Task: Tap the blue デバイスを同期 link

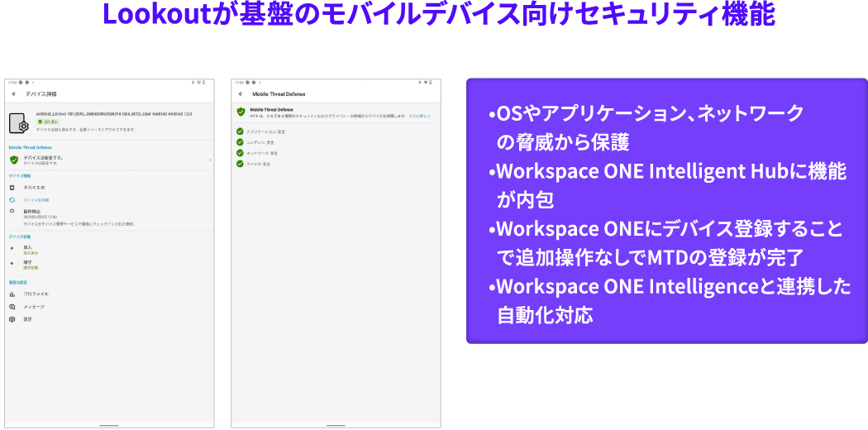Action: coord(36,200)
